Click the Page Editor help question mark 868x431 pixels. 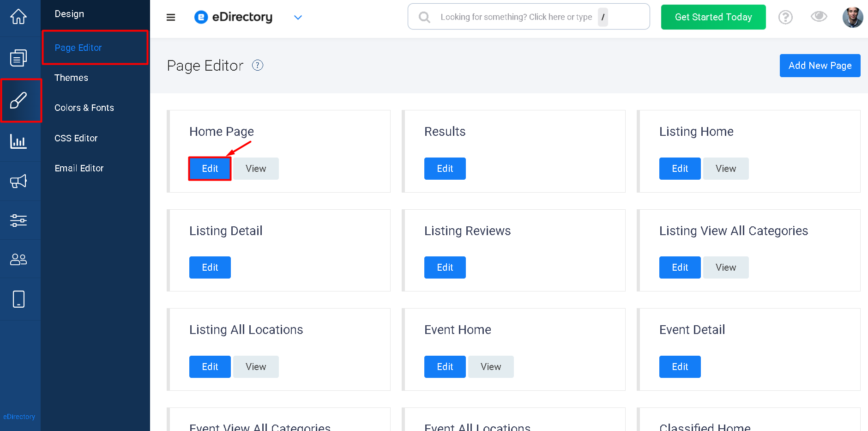pos(258,66)
